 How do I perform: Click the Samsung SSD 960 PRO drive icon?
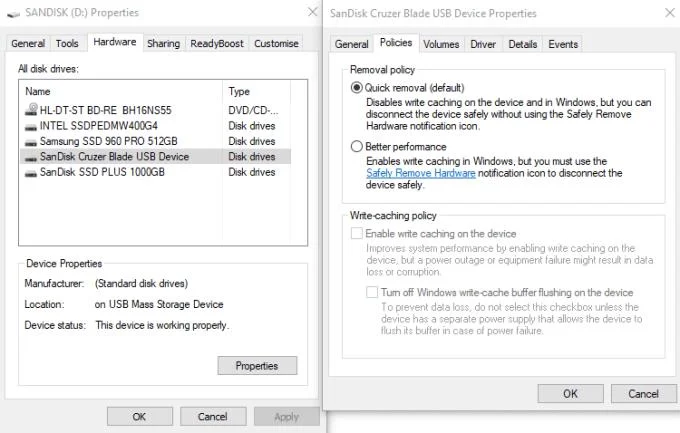31,142
